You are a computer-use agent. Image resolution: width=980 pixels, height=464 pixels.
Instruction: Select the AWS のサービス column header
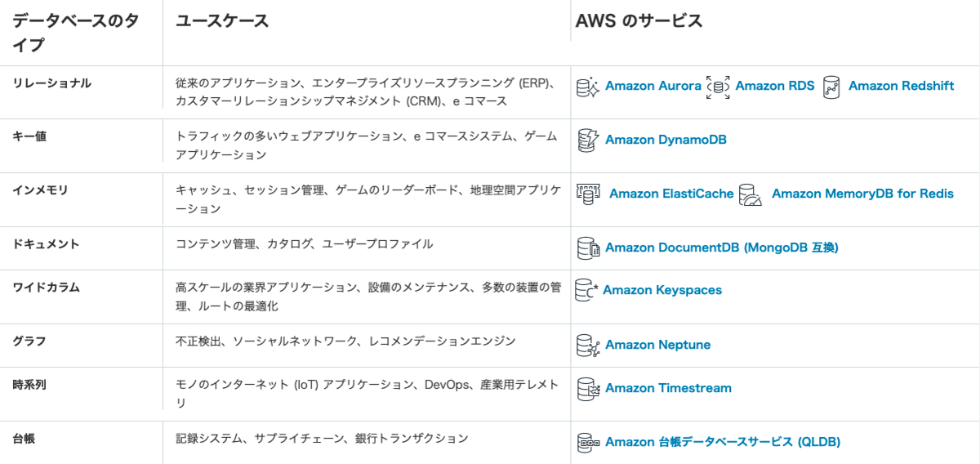[639, 21]
